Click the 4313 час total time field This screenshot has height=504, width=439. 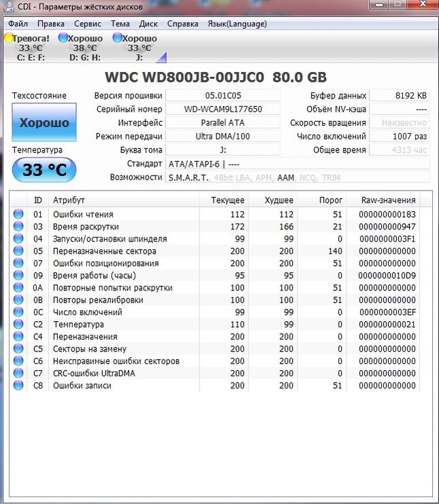pyautogui.click(x=400, y=150)
